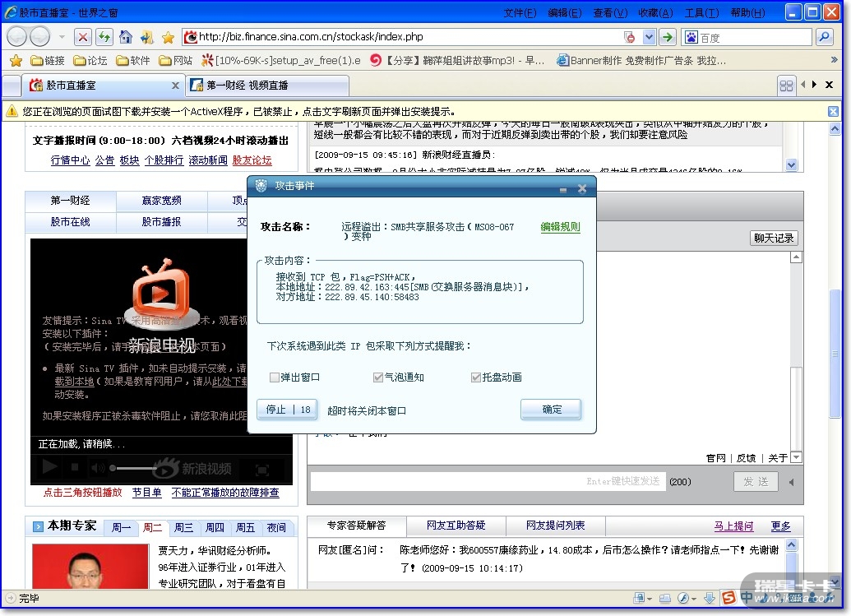Open popup-blocker dropdown arrow in status bar
The width and height of the screenshot is (851, 616).
click(650, 599)
